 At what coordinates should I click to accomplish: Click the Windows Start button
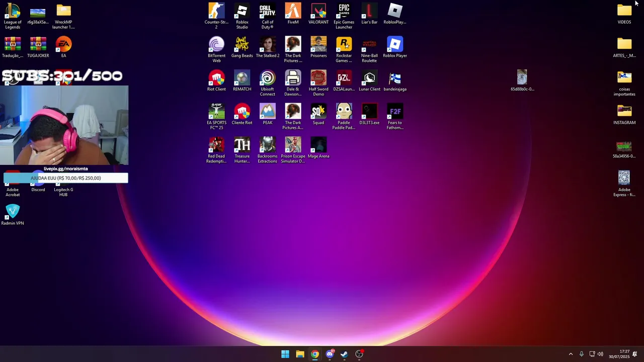[x=285, y=354]
